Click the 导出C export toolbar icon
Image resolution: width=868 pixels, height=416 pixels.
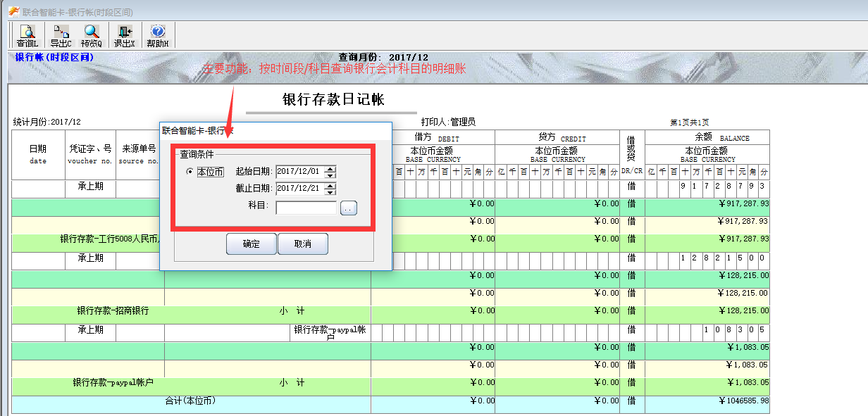point(61,35)
